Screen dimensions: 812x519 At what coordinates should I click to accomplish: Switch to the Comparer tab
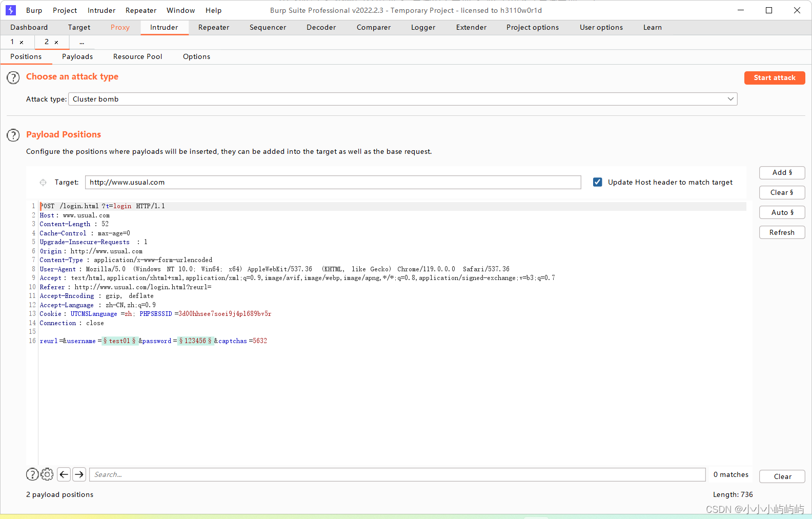[373, 27]
